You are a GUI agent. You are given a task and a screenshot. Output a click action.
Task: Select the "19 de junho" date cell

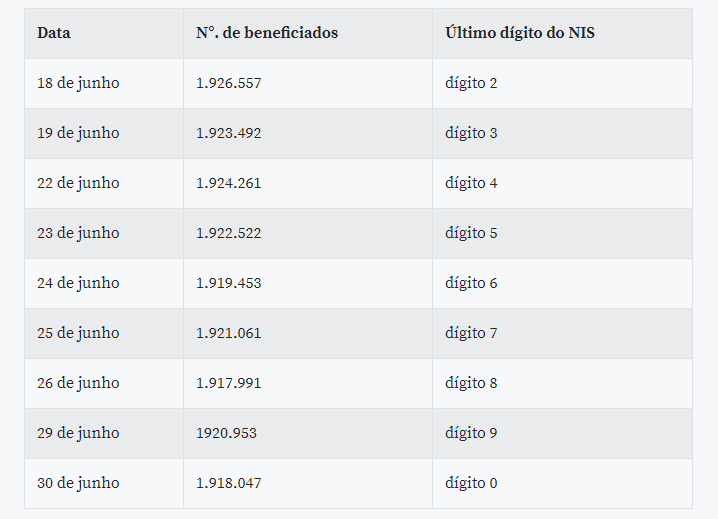78,133
